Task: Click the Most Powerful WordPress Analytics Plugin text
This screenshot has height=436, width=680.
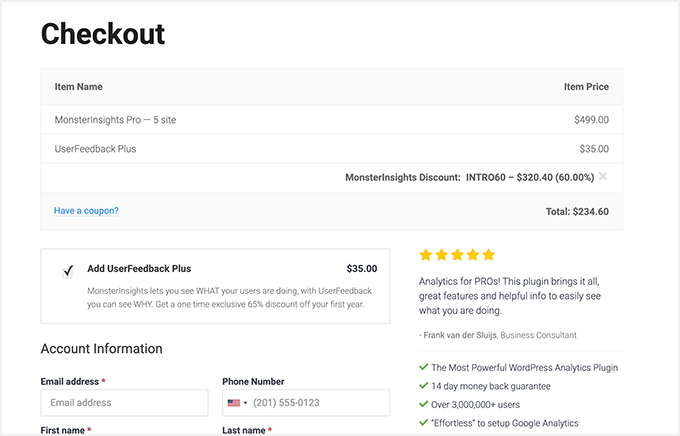Action: coord(525,367)
